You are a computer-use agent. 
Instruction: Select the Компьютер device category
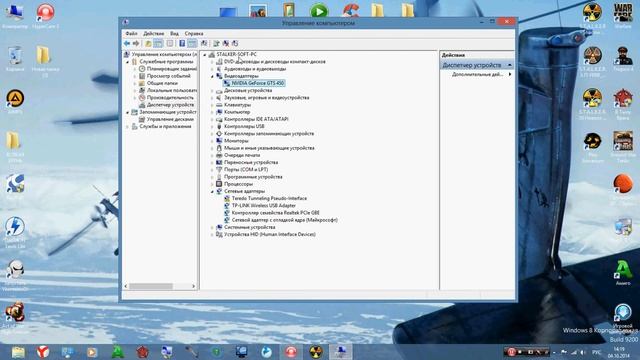pyautogui.click(x=237, y=112)
